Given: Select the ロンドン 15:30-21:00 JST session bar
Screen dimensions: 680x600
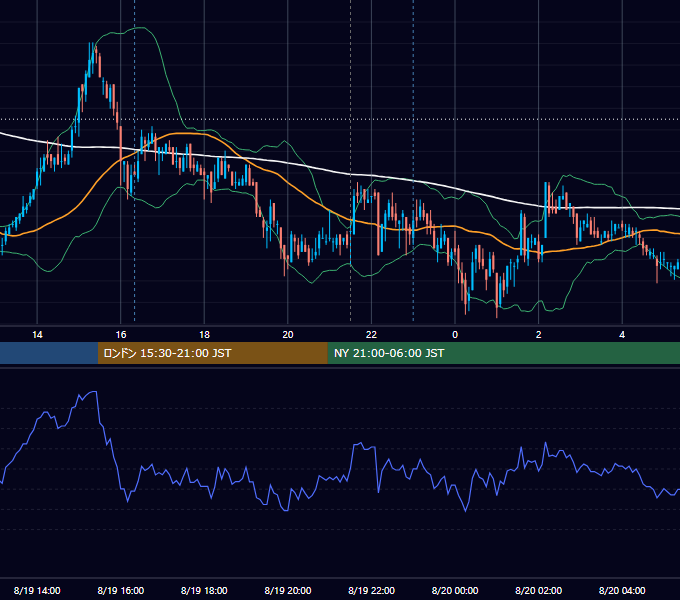Looking at the screenshot, I should click(x=212, y=353).
